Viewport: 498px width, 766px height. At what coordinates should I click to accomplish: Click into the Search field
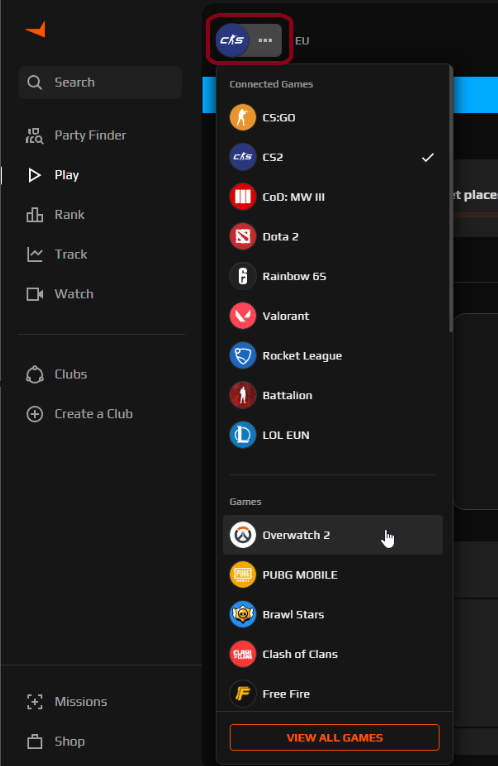tap(100, 83)
